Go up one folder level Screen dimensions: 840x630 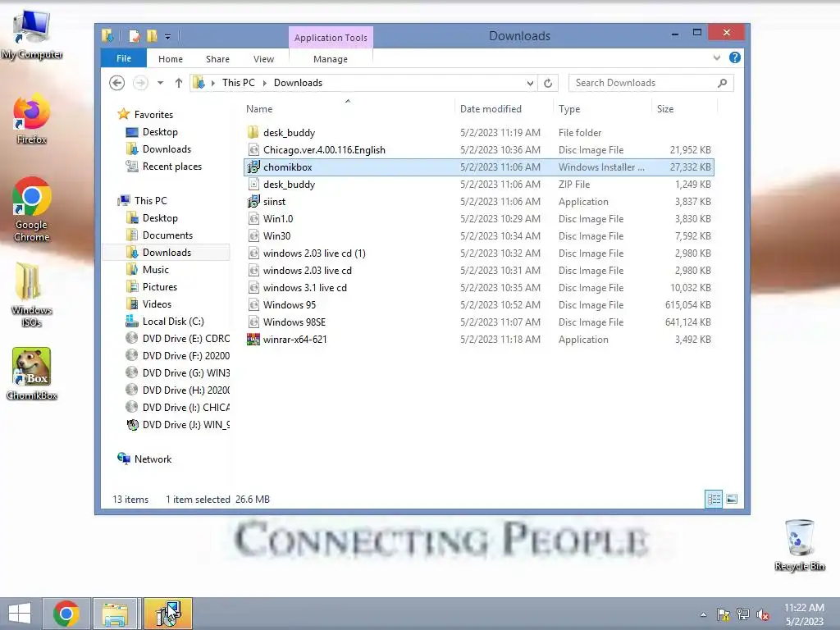pyautogui.click(x=178, y=83)
